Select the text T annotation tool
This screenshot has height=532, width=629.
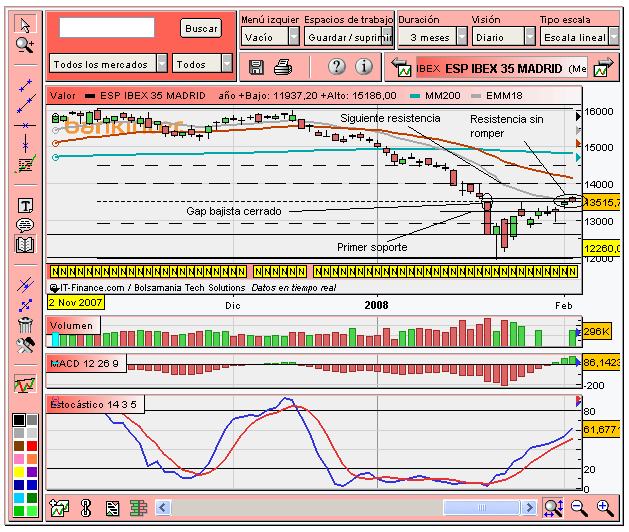click(x=25, y=206)
